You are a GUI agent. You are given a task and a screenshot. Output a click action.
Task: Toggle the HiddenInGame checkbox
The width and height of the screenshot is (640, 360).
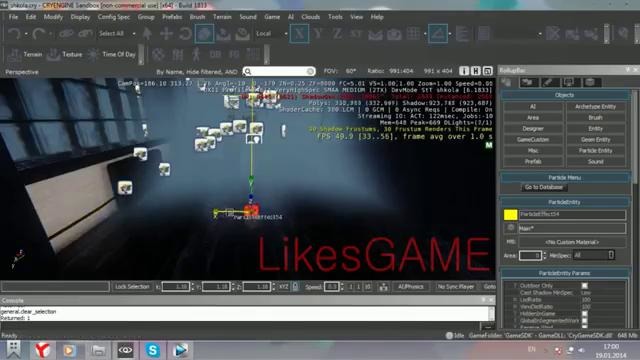(584, 313)
